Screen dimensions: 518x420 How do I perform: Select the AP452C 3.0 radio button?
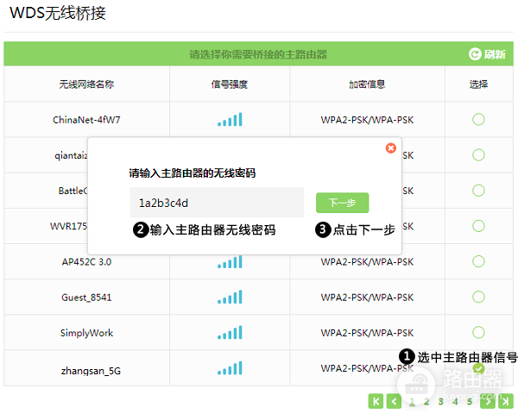point(478,261)
